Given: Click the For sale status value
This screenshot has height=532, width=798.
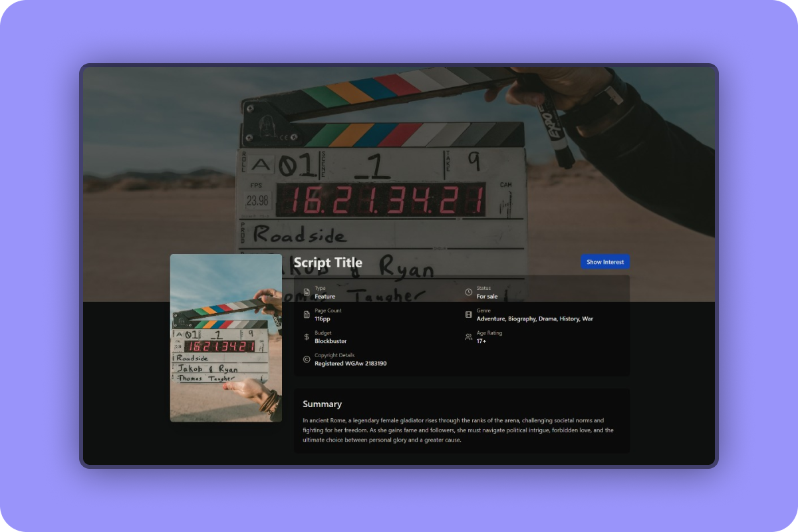Looking at the screenshot, I should click(x=487, y=297).
